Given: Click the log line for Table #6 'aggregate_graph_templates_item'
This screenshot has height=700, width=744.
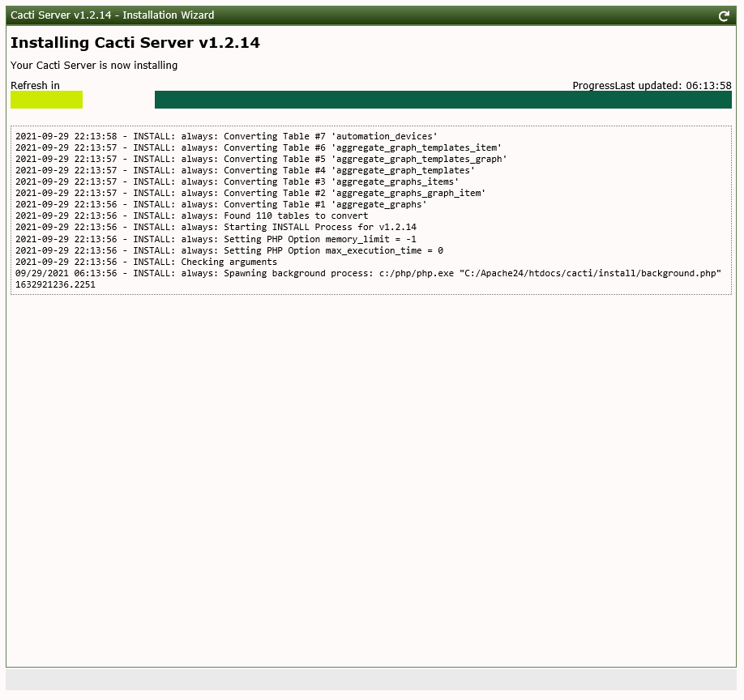Looking at the screenshot, I should (x=259, y=148).
